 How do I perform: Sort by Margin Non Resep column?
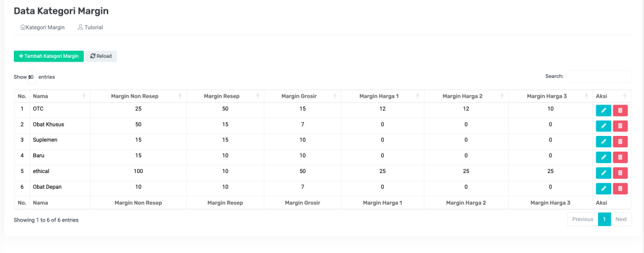pos(133,96)
